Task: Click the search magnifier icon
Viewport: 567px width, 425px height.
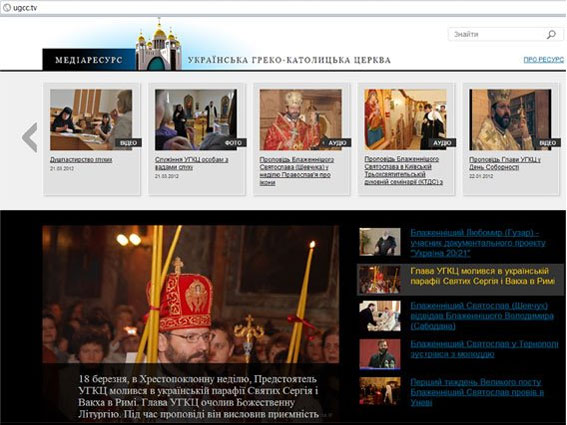Action: click(x=551, y=35)
